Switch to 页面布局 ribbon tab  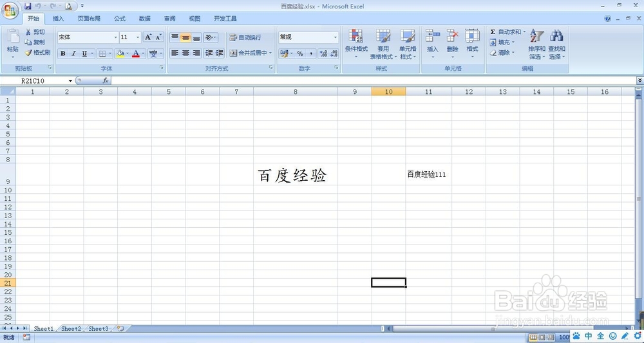point(89,19)
